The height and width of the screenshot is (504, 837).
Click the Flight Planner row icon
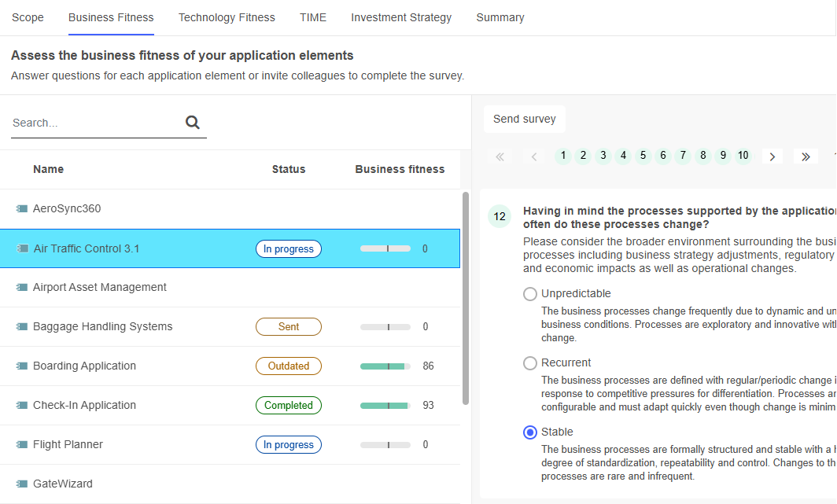[x=22, y=445]
